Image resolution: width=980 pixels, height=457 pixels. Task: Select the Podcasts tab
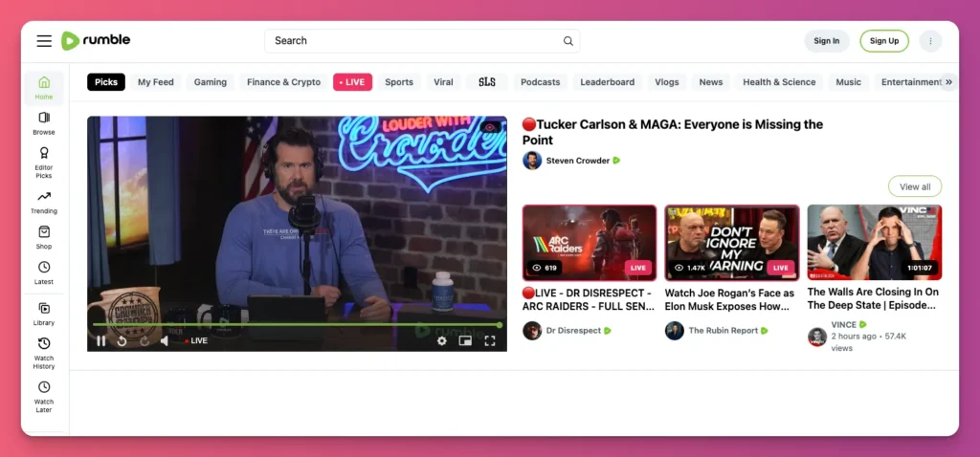(541, 82)
